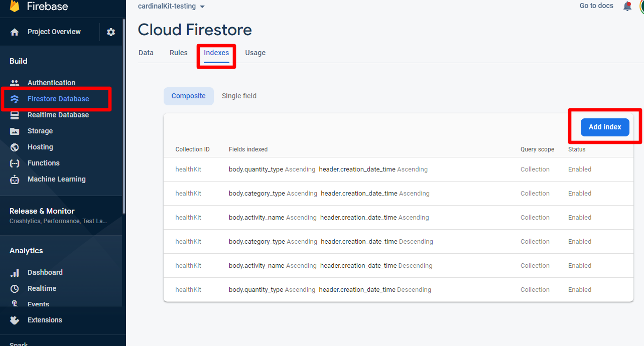This screenshot has width=644, height=346.
Task: Switch to the Rules tab
Action: click(x=178, y=53)
